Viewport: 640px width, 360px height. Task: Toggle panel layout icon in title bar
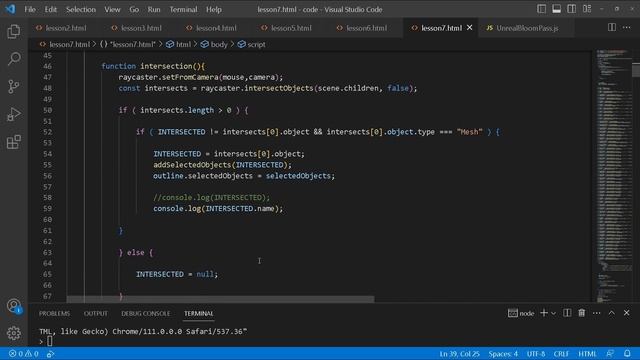coord(556,9)
